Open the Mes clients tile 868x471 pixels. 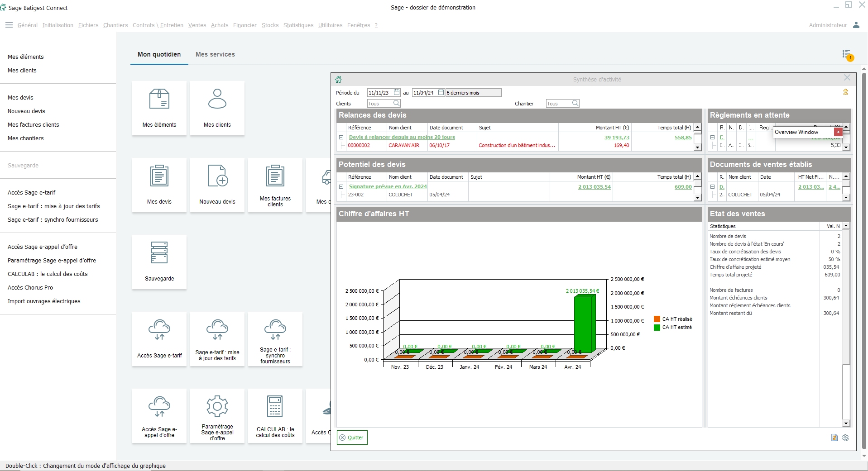(217, 108)
